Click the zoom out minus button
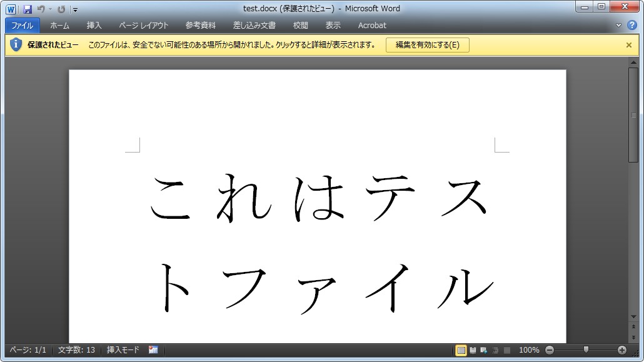Screen dimensions: 644x362 pyautogui.click(x=550, y=350)
